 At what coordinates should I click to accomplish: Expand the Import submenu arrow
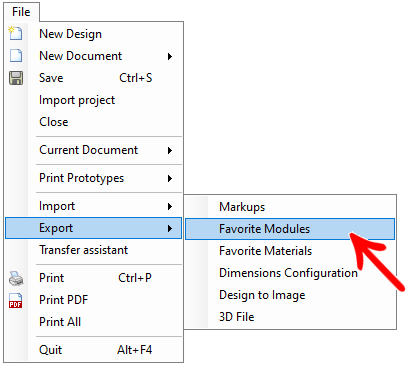point(170,206)
